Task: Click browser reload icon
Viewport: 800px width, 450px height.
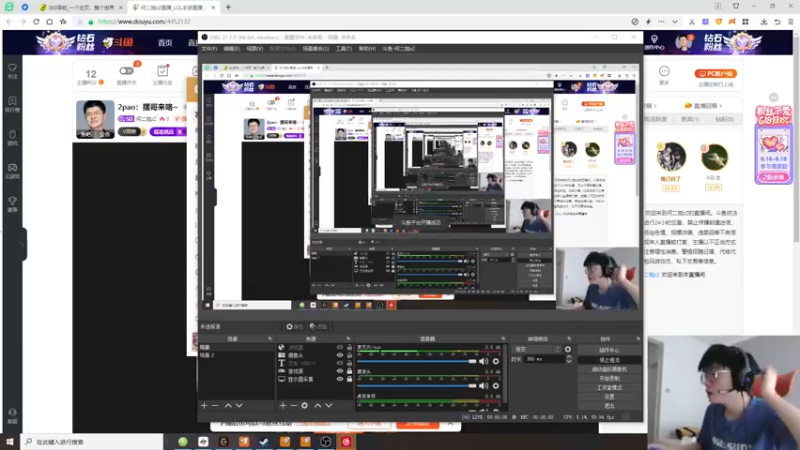Action: click(x=36, y=22)
